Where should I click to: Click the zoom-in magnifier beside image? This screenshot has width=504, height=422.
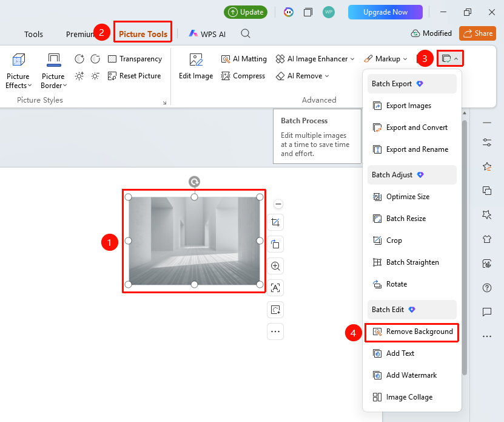pos(275,266)
